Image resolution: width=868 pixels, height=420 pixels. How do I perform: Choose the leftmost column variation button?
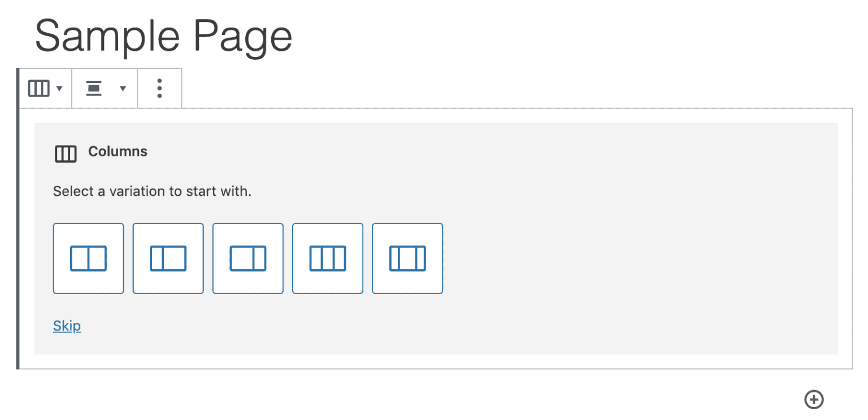coord(88,258)
